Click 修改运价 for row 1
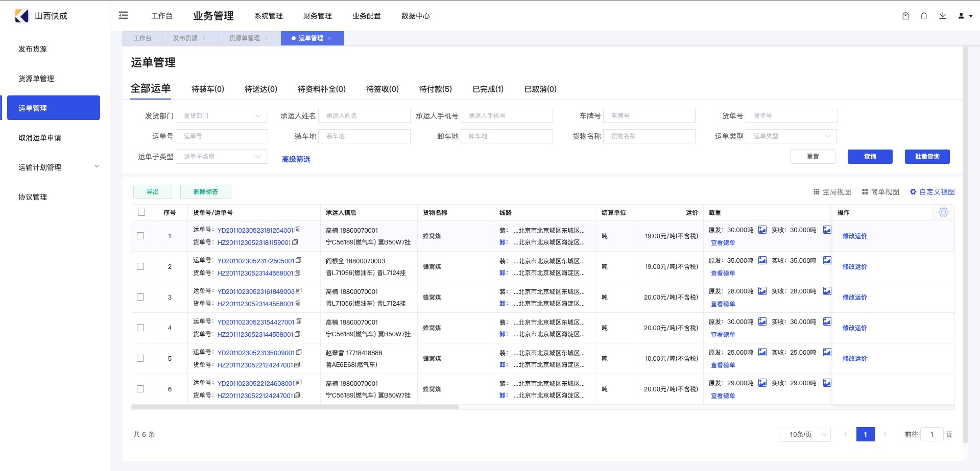This screenshot has width=980, height=471. [x=855, y=236]
